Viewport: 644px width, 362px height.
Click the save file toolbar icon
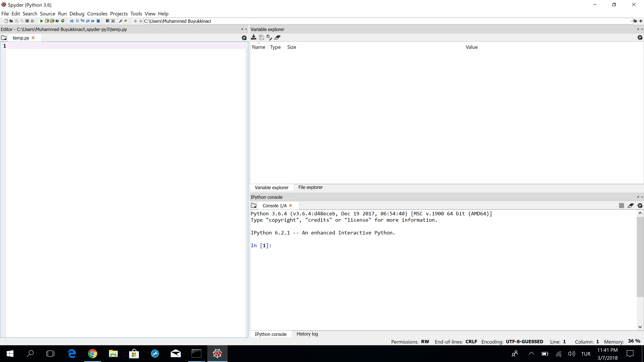(x=17, y=21)
